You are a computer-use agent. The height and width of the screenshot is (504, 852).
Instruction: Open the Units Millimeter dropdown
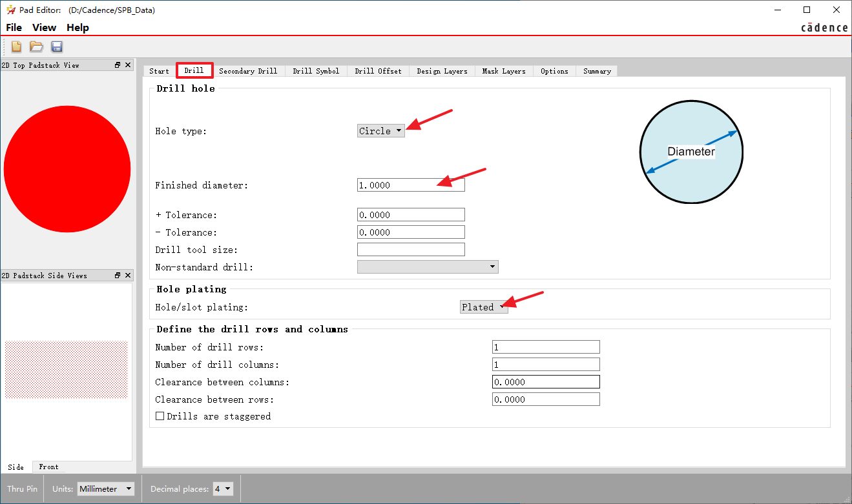pos(106,489)
